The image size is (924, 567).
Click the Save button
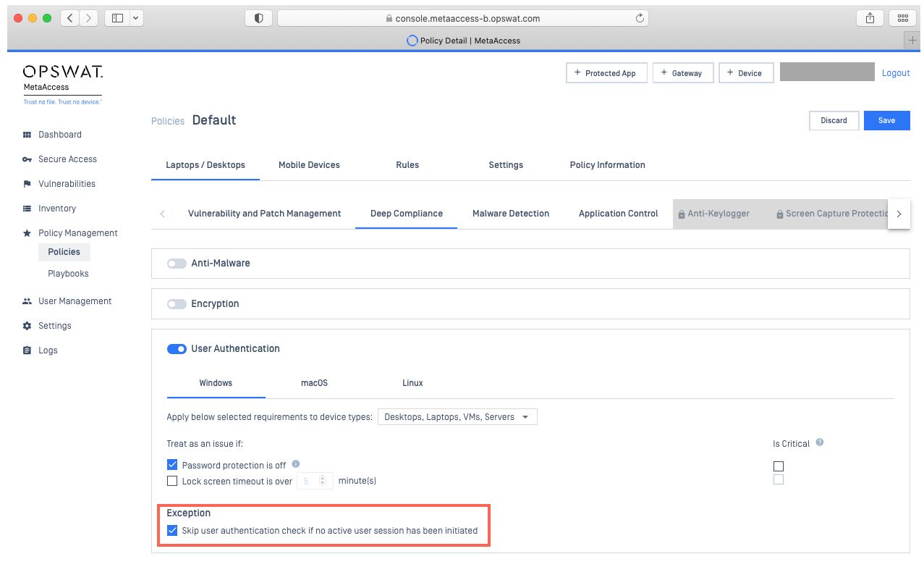coord(887,121)
